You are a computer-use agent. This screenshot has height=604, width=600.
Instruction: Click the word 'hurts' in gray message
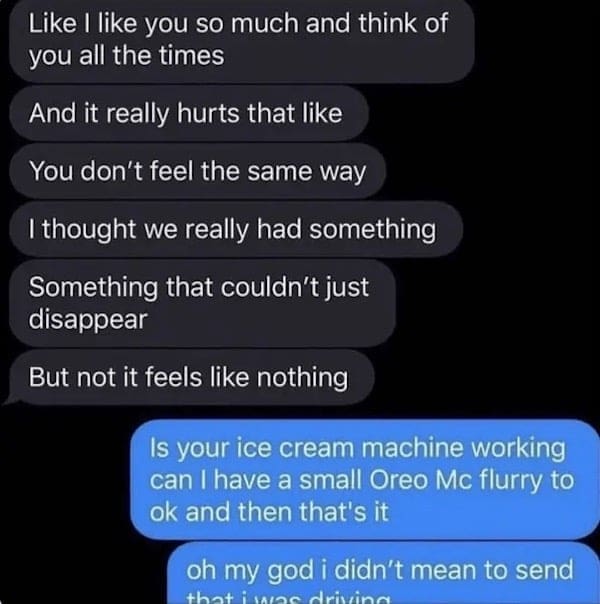coord(208,114)
